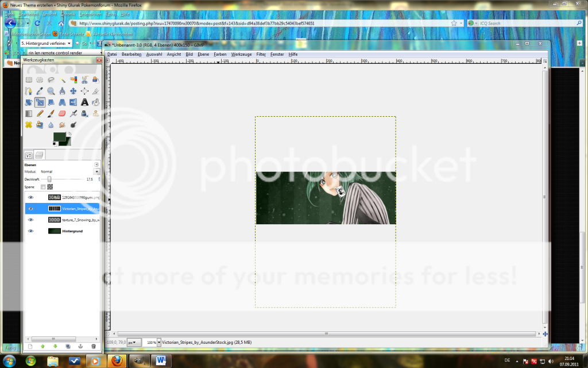Select the Paintbrush tool
The image size is (588, 368).
[x=51, y=113]
